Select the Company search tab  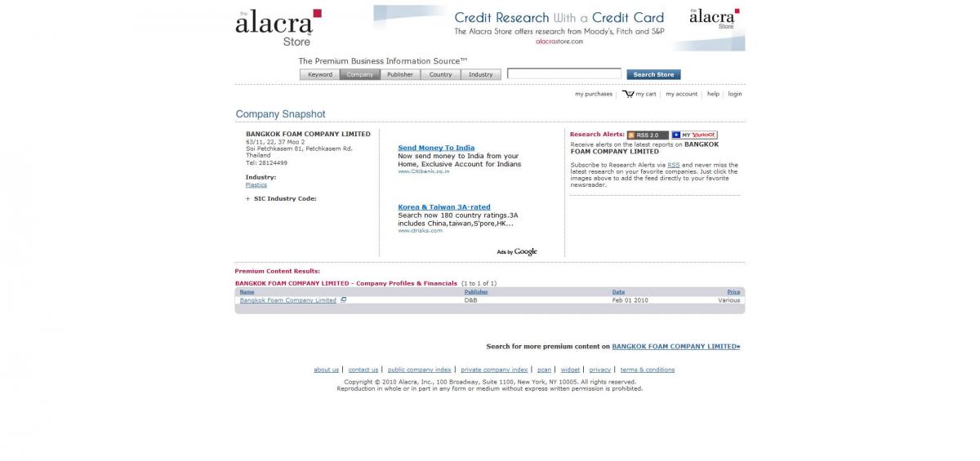click(x=360, y=74)
